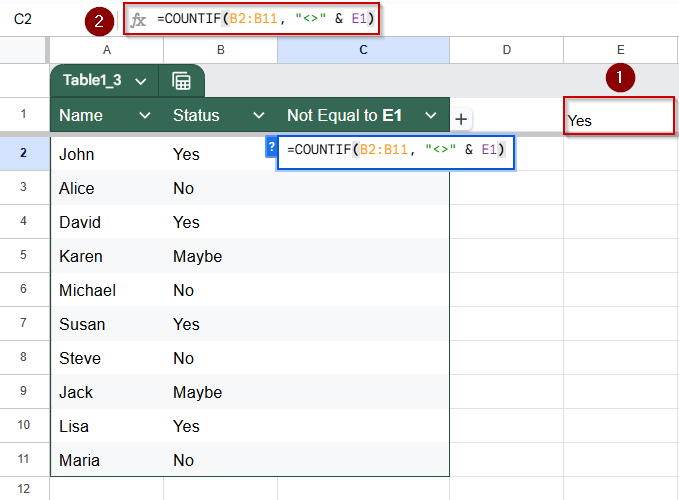
Task: Open the Name column filter dropdown
Action: coord(145,115)
